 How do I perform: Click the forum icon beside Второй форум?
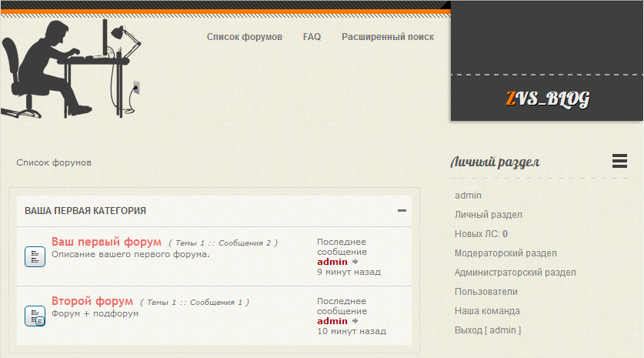point(35,315)
